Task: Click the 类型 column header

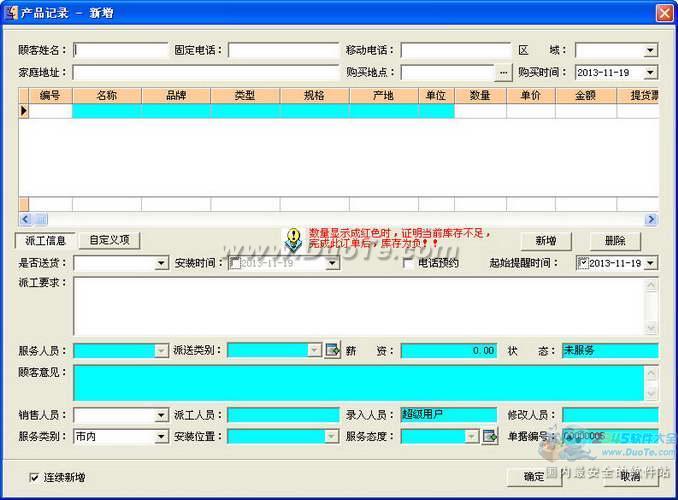Action: pos(245,96)
